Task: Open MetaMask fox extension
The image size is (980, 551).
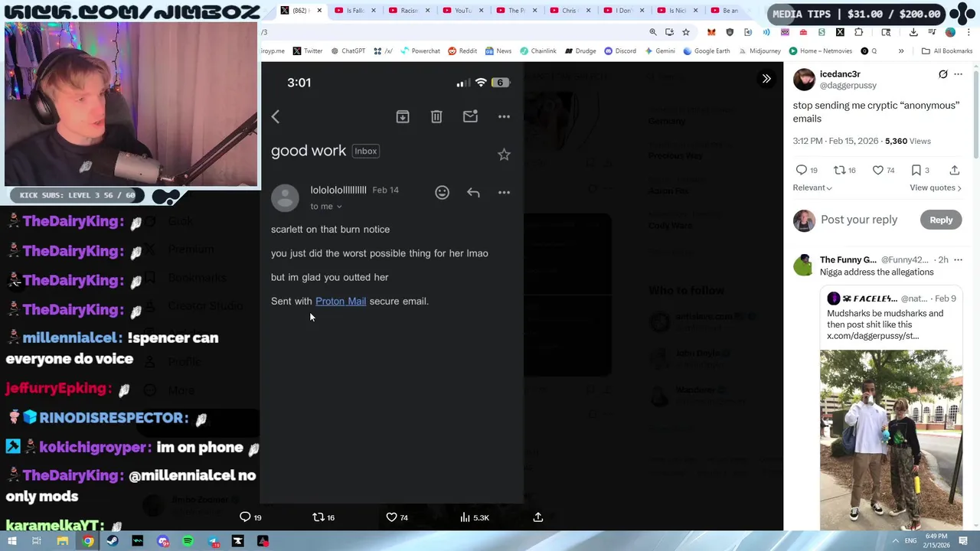Action: (711, 32)
